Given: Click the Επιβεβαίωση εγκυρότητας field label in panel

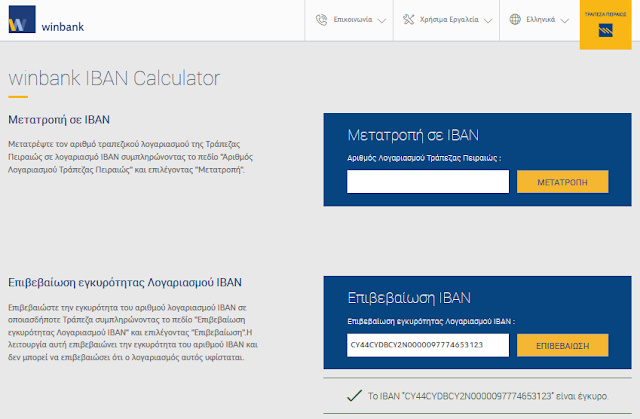Looking at the screenshot, I should pos(431,321).
